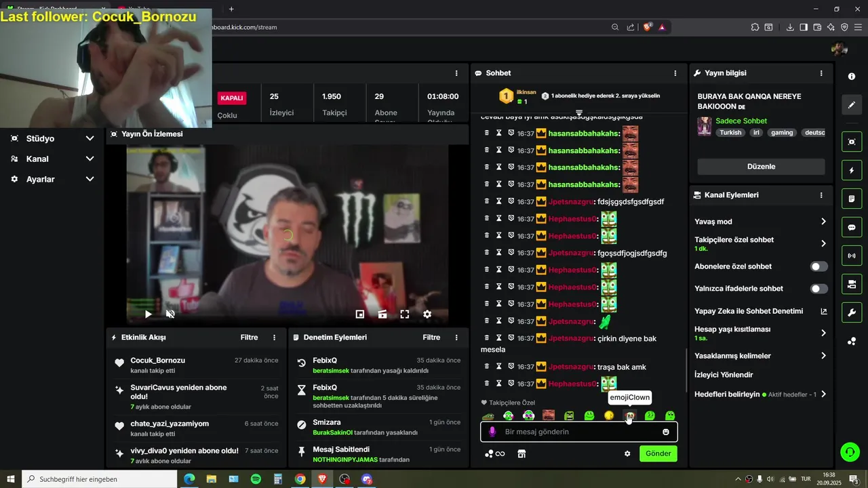Click the gaming tag chip
The width and height of the screenshot is (868, 488).
[782, 133]
